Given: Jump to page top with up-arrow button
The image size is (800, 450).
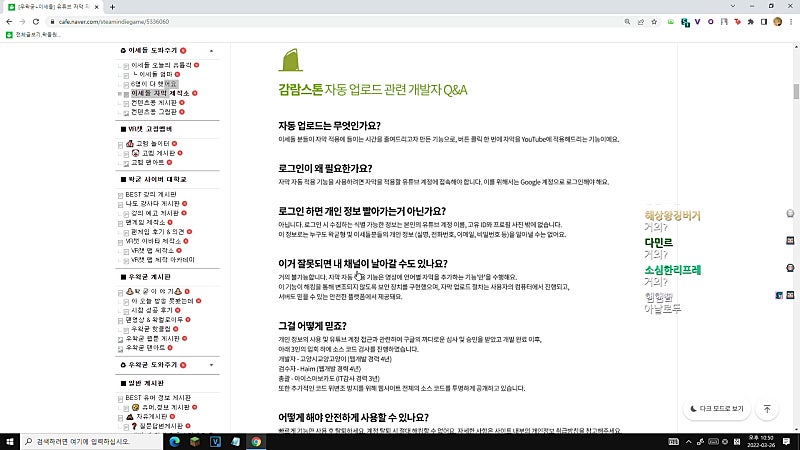Looking at the screenshot, I should click(767, 409).
